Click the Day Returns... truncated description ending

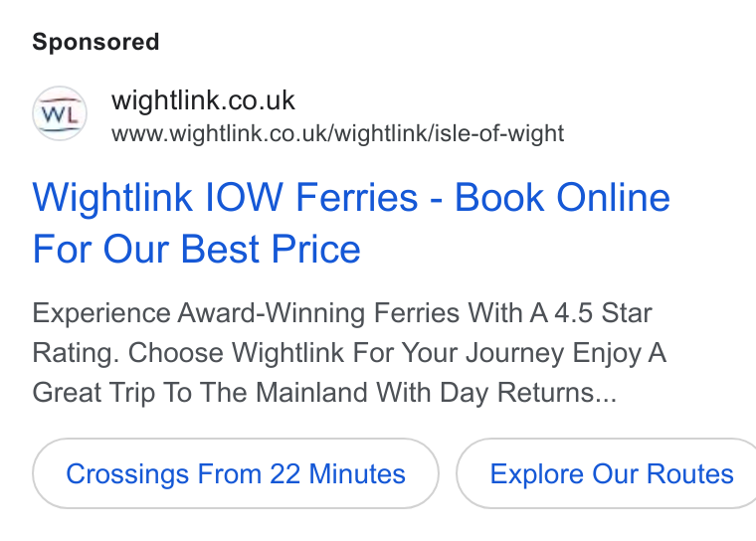(x=528, y=392)
